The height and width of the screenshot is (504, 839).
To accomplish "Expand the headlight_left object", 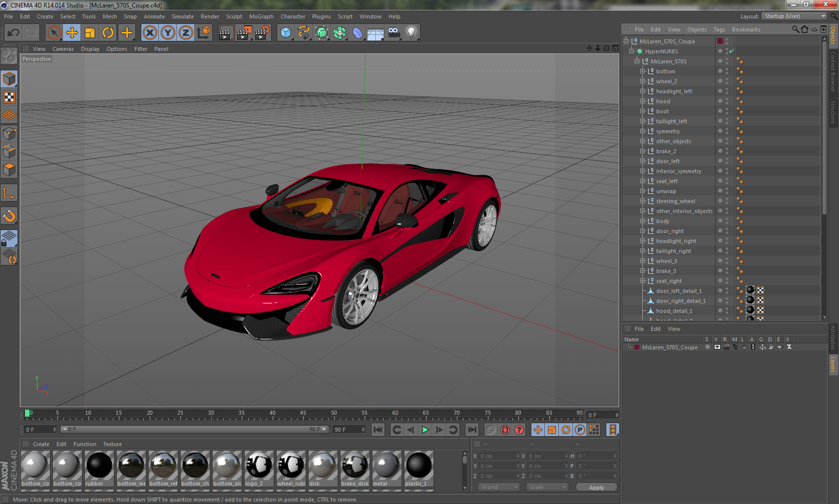I will pos(643,91).
